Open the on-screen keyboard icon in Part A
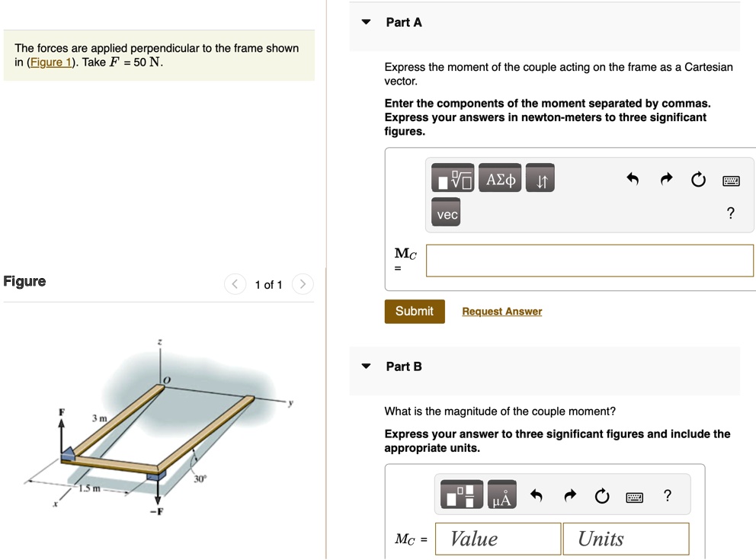Image resolution: width=756 pixels, height=560 pixels. click(x=729, y=180)
